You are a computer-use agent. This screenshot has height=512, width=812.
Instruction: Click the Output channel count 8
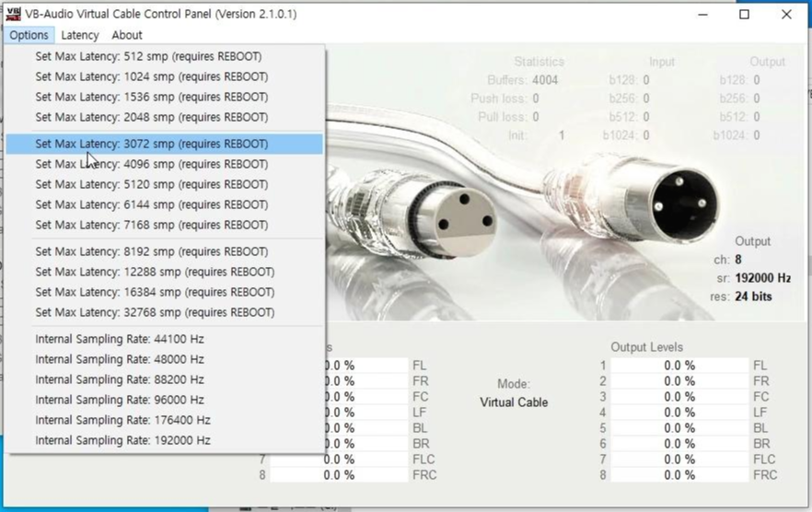coord(738,260)
